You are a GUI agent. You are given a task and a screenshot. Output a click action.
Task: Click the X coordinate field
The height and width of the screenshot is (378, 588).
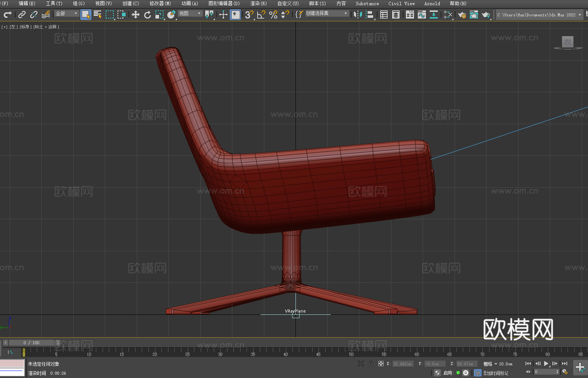coord(403,364)
